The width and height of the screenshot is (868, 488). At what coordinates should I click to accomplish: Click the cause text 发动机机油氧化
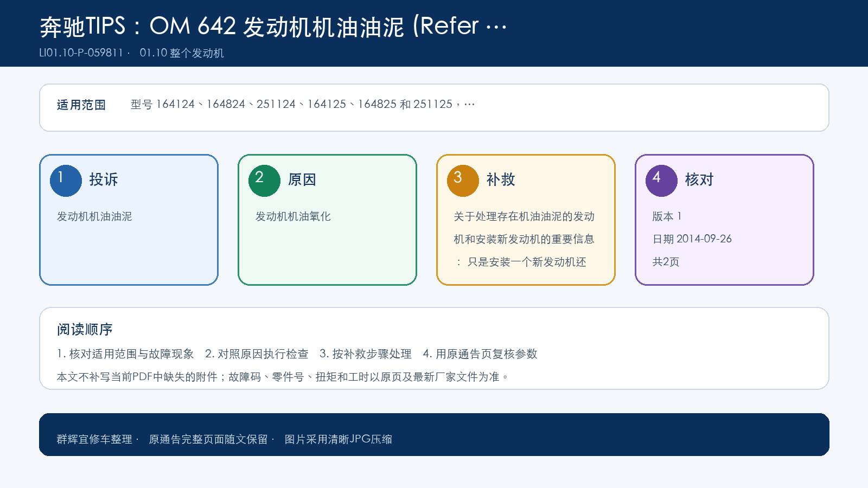pyautogui.click(x=293, y=216)
